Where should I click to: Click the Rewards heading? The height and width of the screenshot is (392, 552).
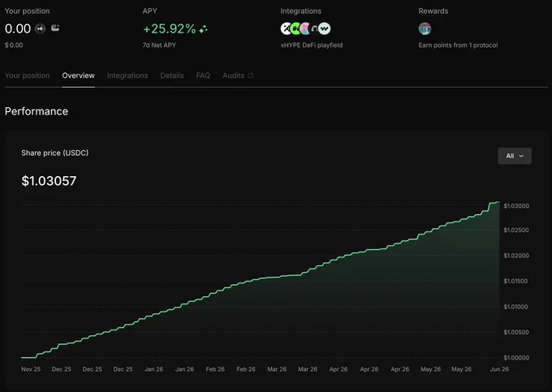point(433,11)
